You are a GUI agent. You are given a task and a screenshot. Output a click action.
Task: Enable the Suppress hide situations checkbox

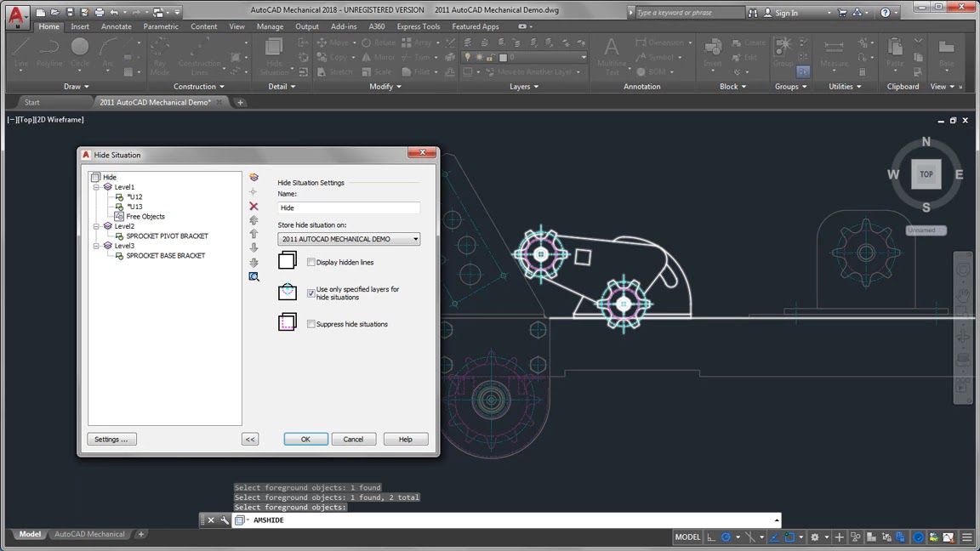tap(311, 324)
